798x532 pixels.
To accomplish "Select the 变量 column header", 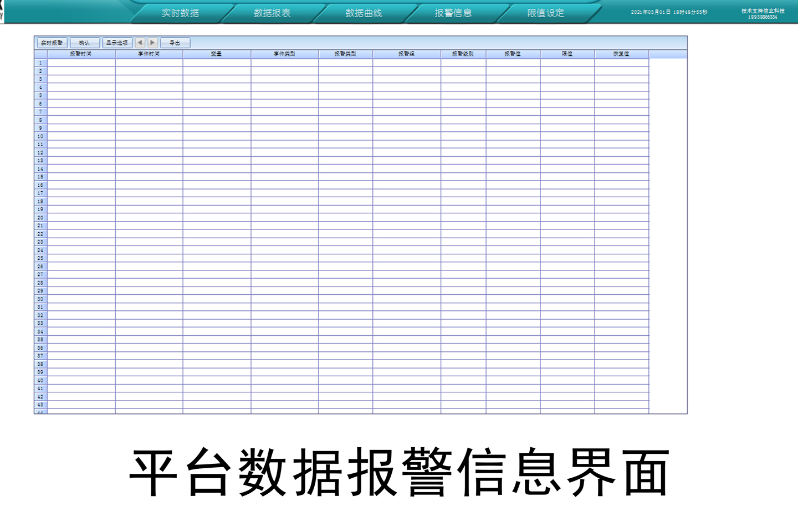I will (217, 54).
